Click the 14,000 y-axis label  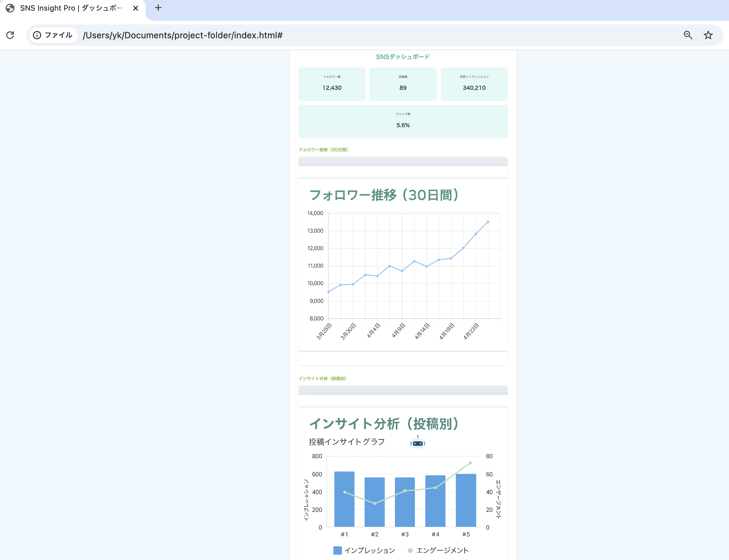(315, 213)
